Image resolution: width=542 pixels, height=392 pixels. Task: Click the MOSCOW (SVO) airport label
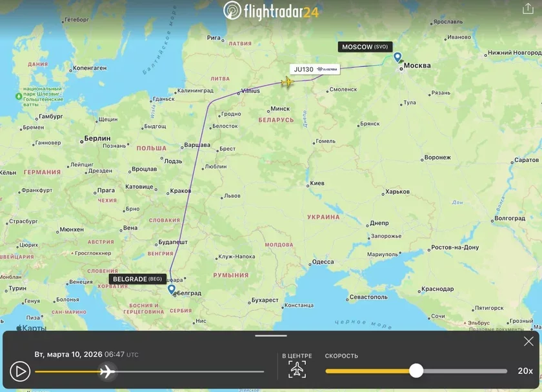(x=365, y=46)
